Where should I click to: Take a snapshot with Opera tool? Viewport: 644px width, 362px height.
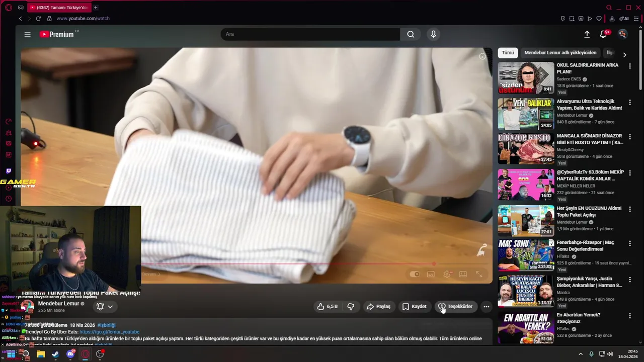point(572,19)
